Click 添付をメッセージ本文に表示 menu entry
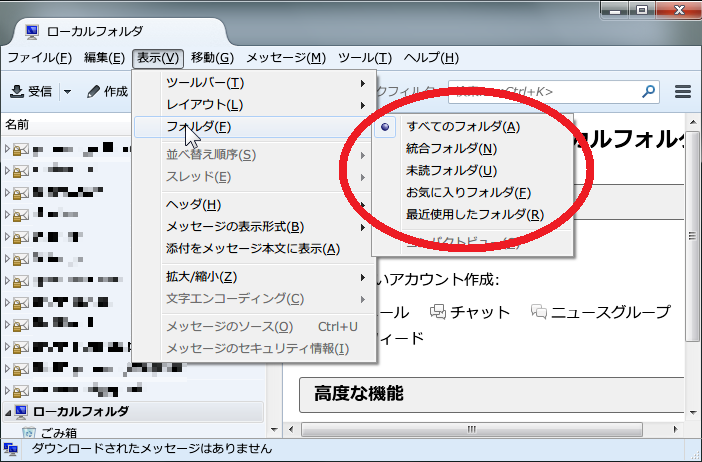Viewport: 702px width, 462px height. tap(252, 248)
